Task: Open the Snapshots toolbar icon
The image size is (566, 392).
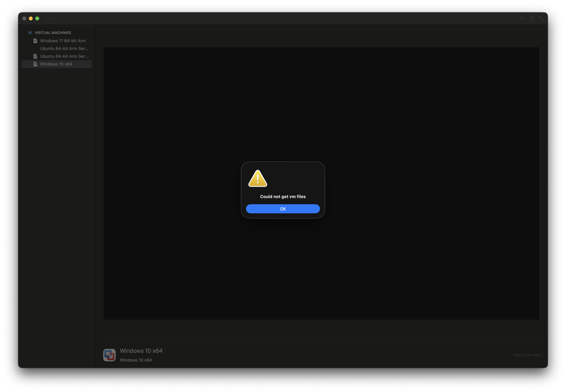Action: [532, 18]
